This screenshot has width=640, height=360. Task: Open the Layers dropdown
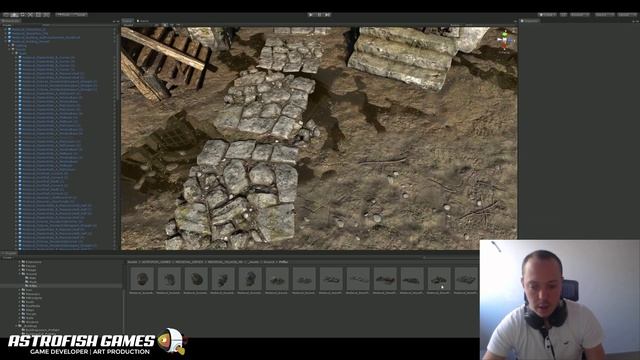(x=604, y=15)
